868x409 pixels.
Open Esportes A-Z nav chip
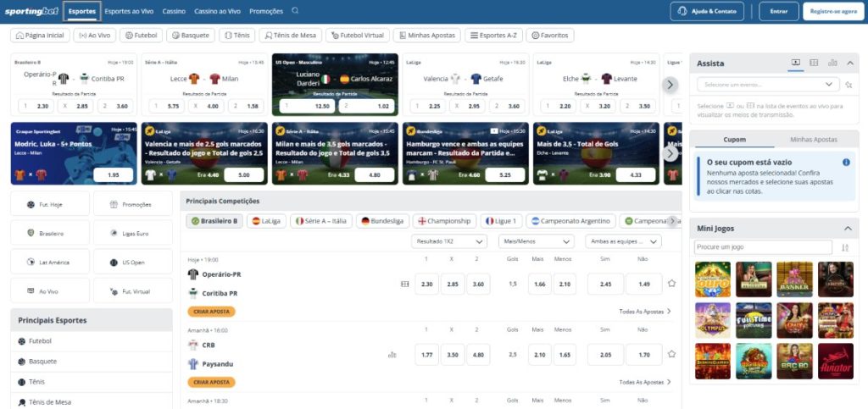coord(493,36)
